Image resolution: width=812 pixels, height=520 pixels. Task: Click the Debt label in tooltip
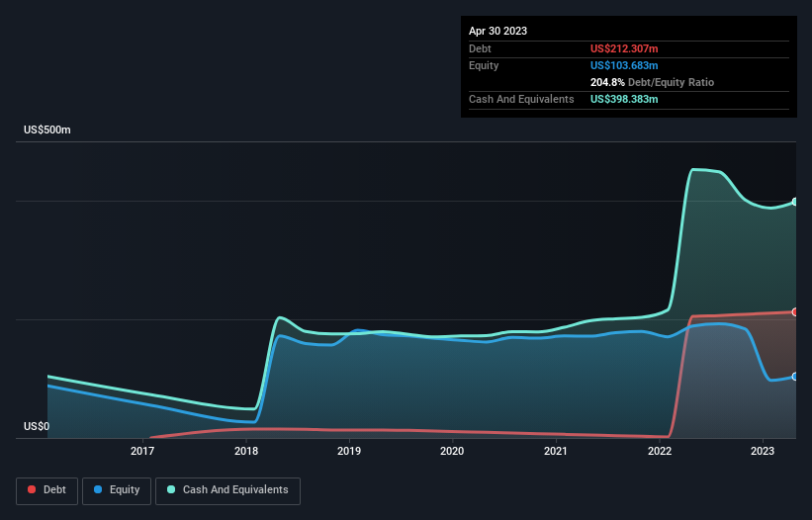click(480, 48)
